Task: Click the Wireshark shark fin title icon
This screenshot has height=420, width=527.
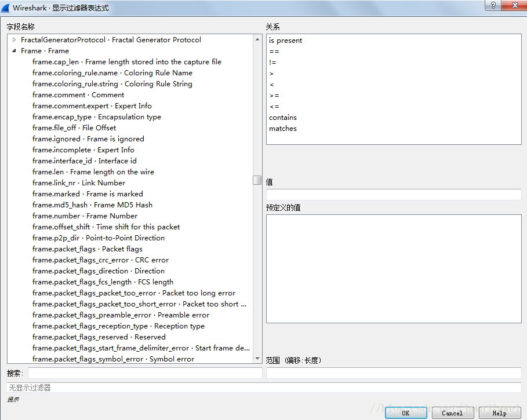Action: [x=5, y=8]
